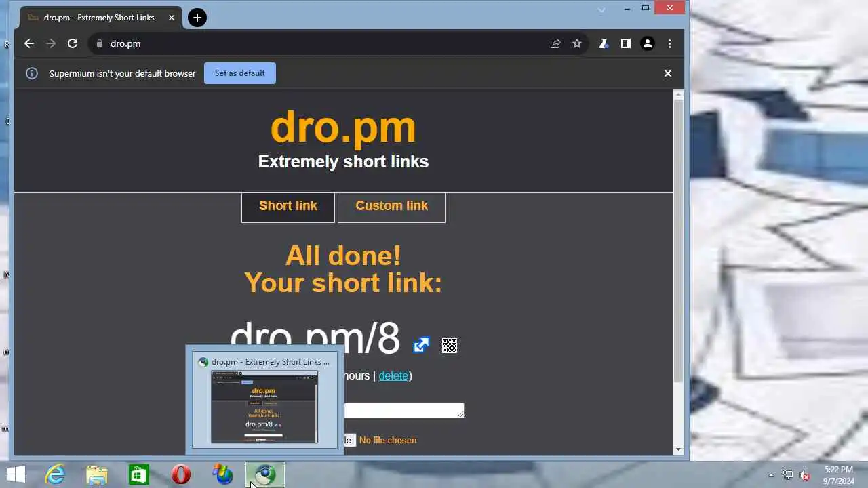Click the address bar URL
Image resolution: width=868 pixels, height=488 pixels.
[125, 43]
